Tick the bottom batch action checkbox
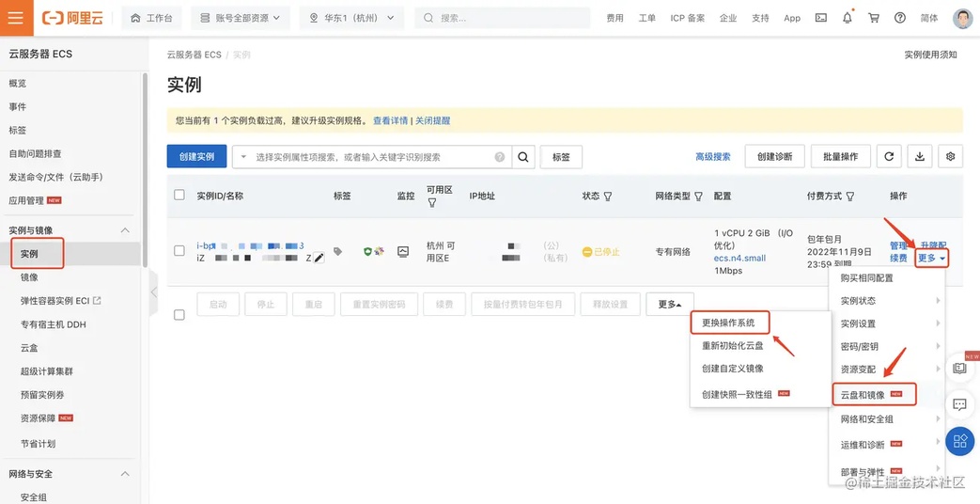 click(179, 315)
